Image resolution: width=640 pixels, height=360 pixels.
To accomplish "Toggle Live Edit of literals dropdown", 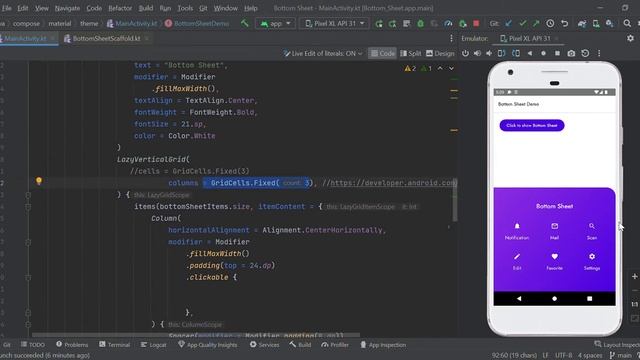I will pyautogui.click(x=323, y=53).
